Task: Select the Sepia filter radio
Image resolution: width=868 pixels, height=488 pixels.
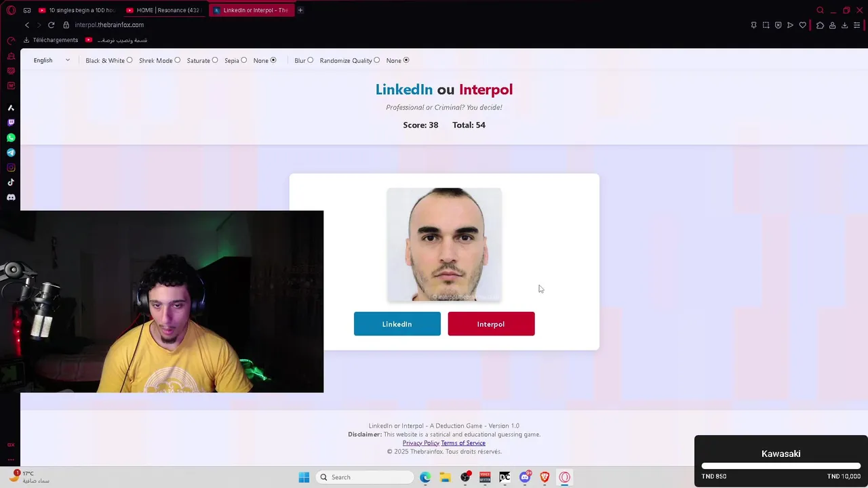Action: 244,60
